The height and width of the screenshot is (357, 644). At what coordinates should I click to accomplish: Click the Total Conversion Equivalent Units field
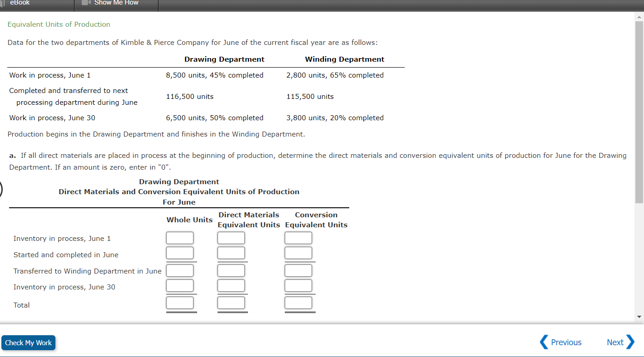(x=299, y=303)
